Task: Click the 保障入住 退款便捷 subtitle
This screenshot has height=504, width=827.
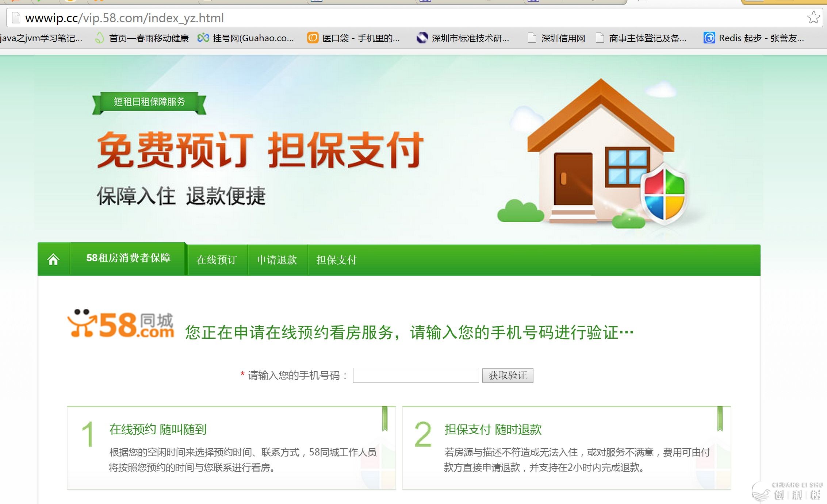Action: tap(181, 196)
